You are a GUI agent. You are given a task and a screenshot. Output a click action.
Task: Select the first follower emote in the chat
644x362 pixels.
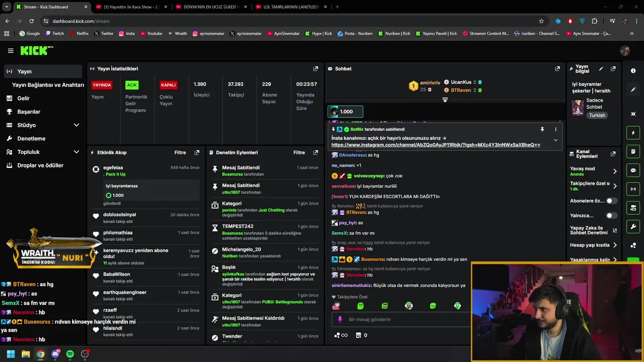(x=336, y=306)
